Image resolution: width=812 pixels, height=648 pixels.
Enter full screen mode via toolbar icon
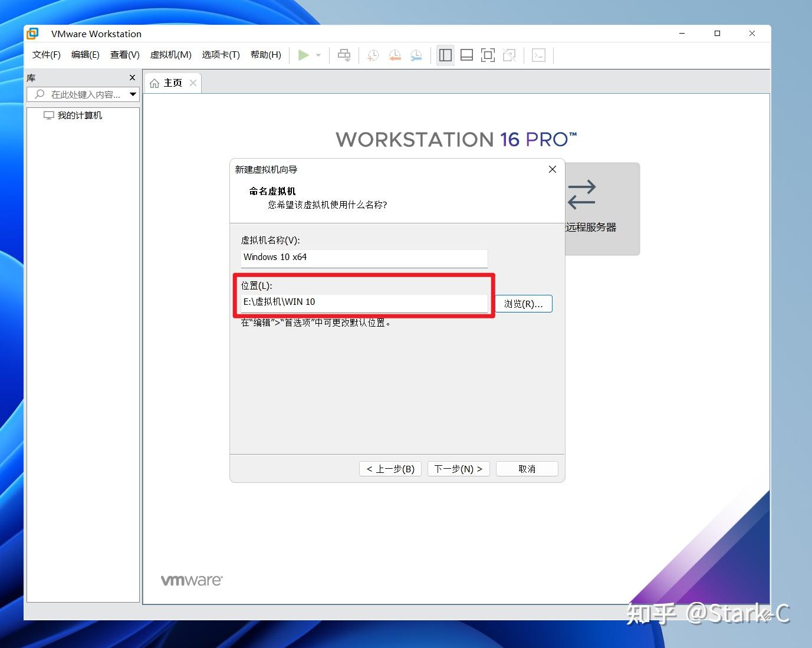click(488, 55)
